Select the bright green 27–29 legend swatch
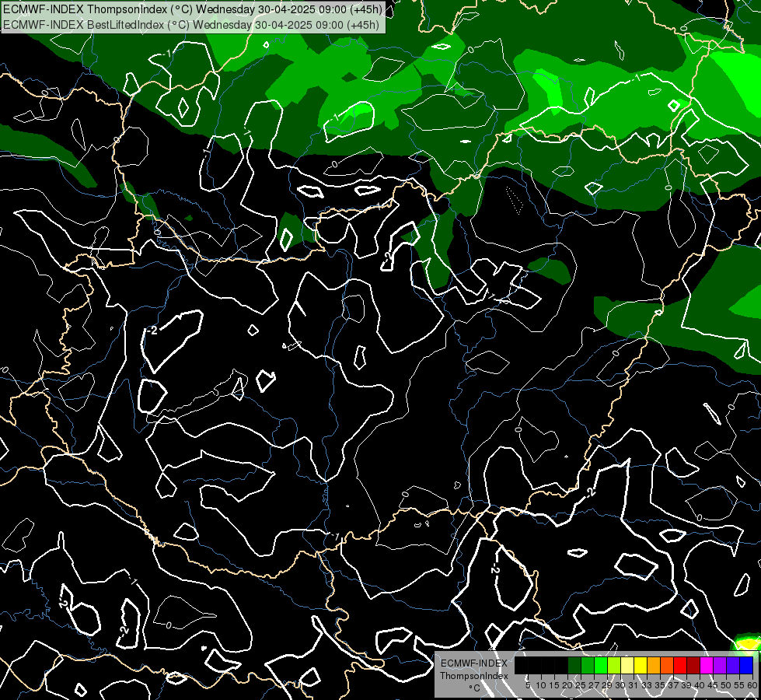 tap(601, 666)
